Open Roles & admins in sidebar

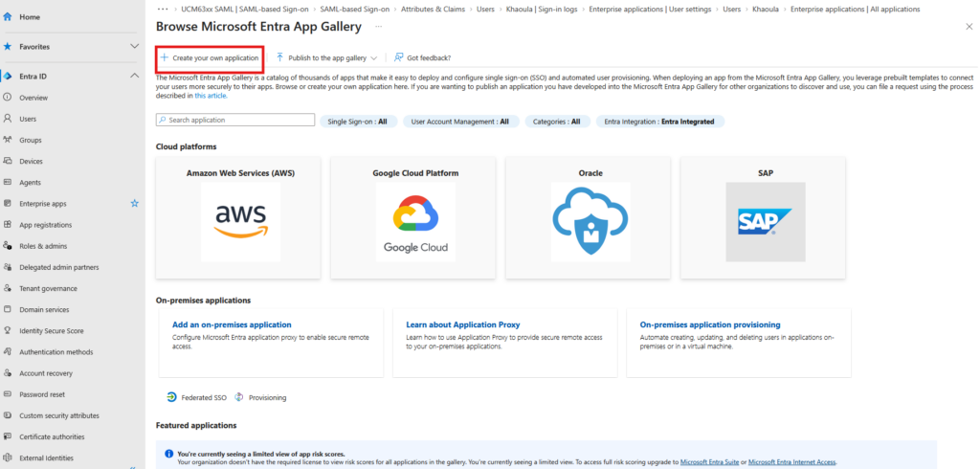pos(43,246)
